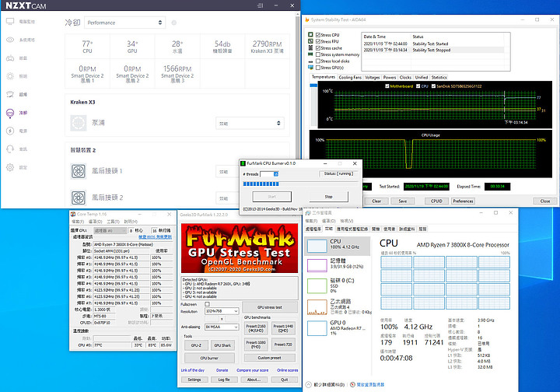Click the Kraken X3 pump icon
This screenshot has width=560, height=392.
(79, 123)
